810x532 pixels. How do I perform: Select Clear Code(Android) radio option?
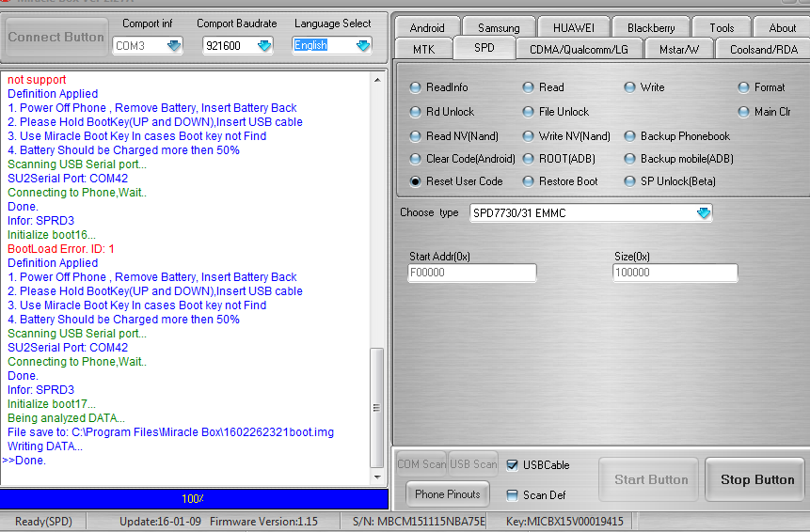tap(415, 159)
